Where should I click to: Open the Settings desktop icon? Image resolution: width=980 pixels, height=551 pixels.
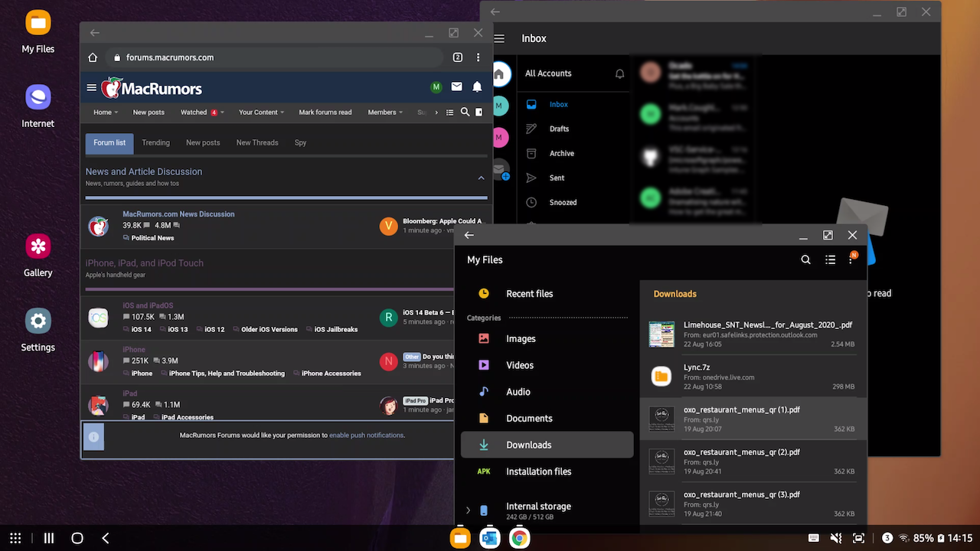coord(38,331)
